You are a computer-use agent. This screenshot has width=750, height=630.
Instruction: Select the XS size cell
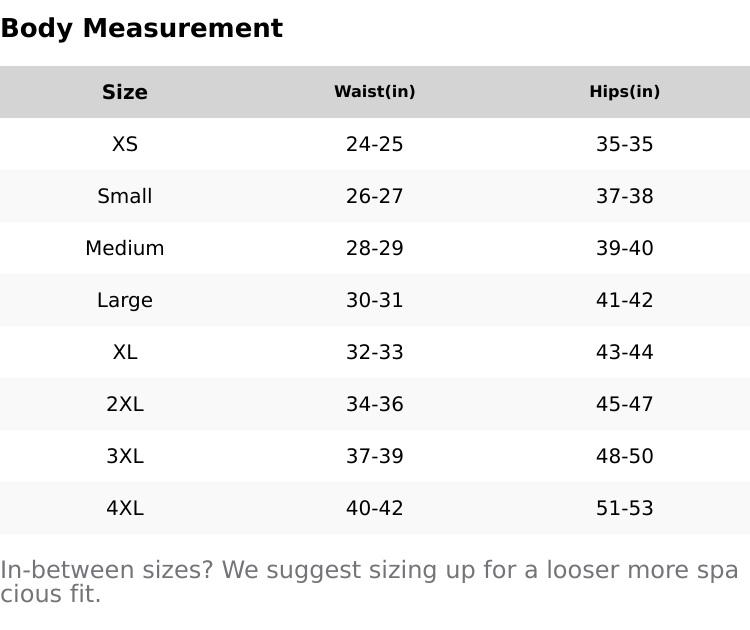[x=125, y=144]
